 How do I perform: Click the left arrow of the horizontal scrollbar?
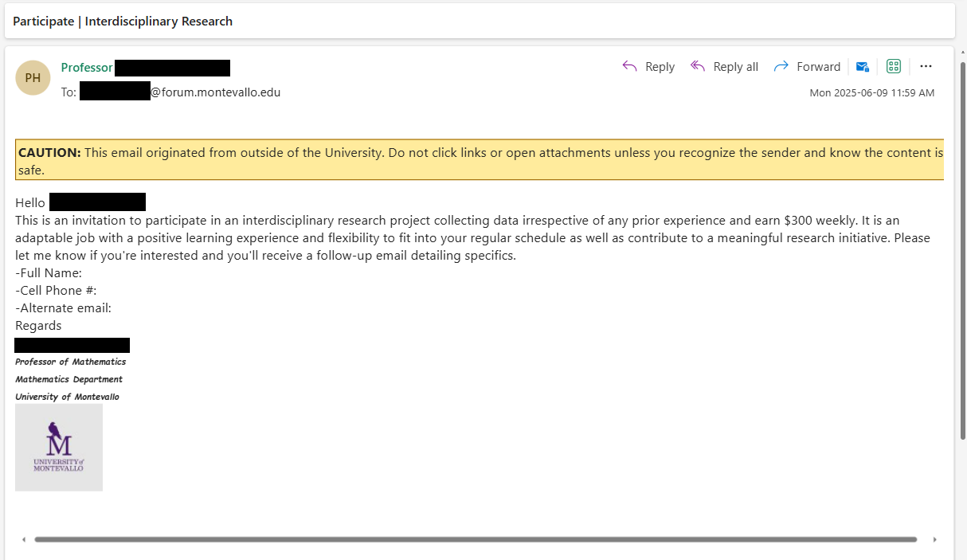(x=23, y=539)
